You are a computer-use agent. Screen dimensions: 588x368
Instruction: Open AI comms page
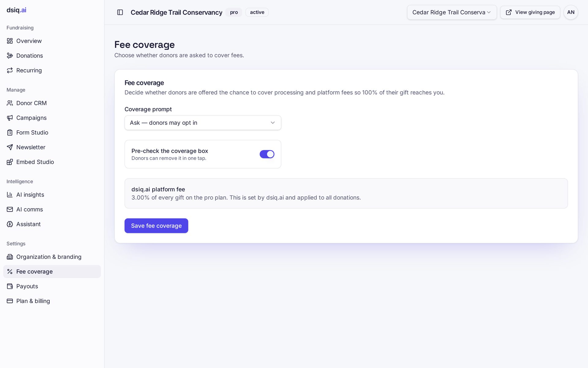pos(52,209)
